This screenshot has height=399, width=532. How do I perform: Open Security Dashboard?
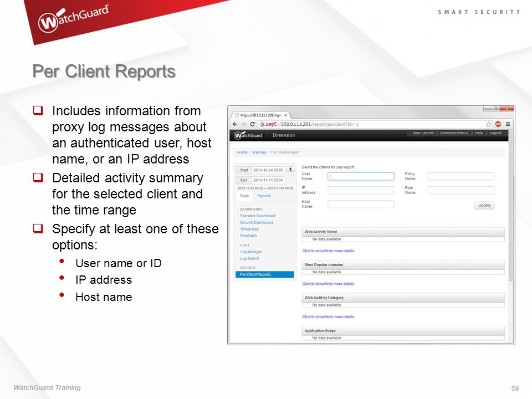[256, 223]
